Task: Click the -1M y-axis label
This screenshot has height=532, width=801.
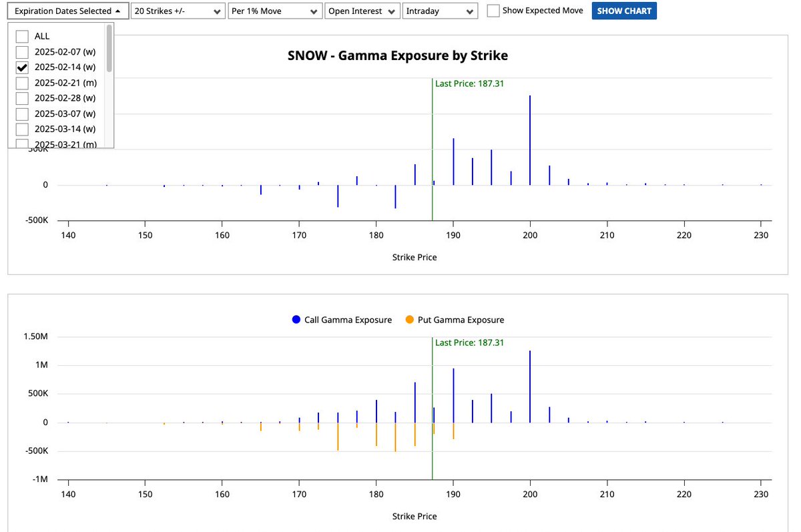Action: [x=40, y=479]
